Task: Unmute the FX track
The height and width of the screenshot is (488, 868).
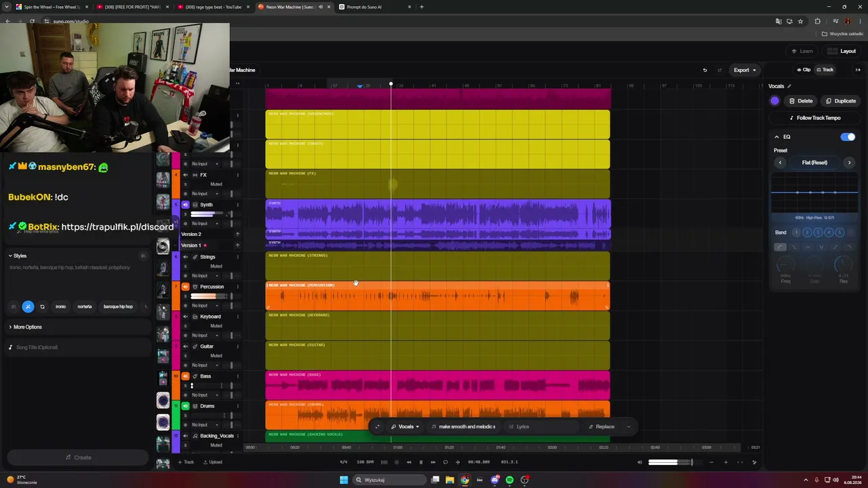Action: click(x=185, y=175)
